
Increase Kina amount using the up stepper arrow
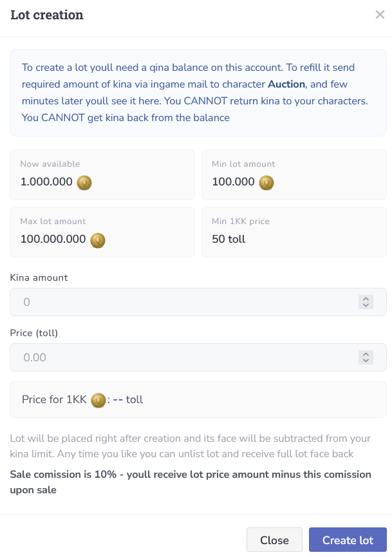click(366, 299)
